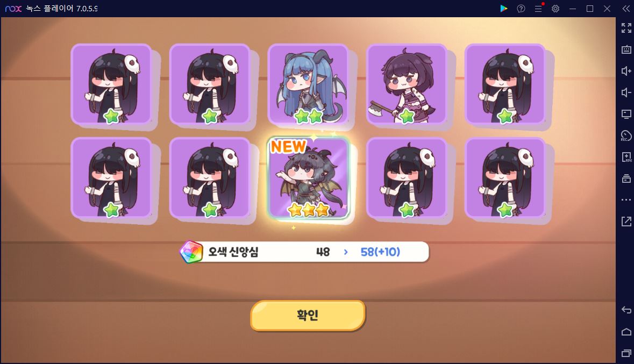634x364 pixels.
Task: Install APK using the APK plus icon
Action: [626, 157]
